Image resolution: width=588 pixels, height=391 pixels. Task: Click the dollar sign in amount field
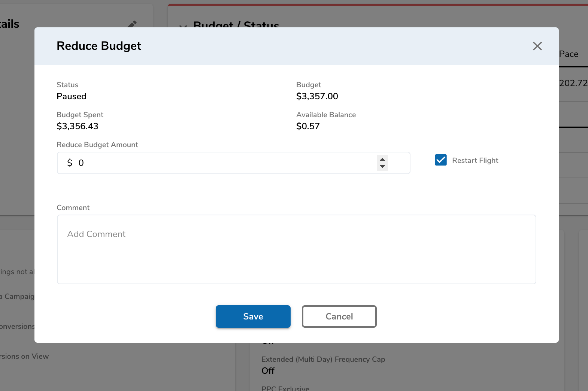point(70,163)
